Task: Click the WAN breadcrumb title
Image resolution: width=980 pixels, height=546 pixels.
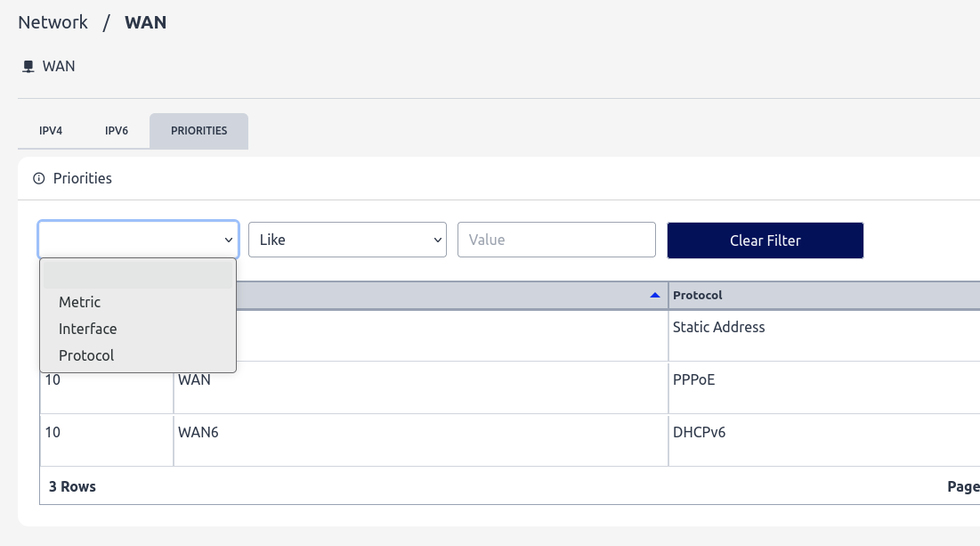Action: [146, 22]
